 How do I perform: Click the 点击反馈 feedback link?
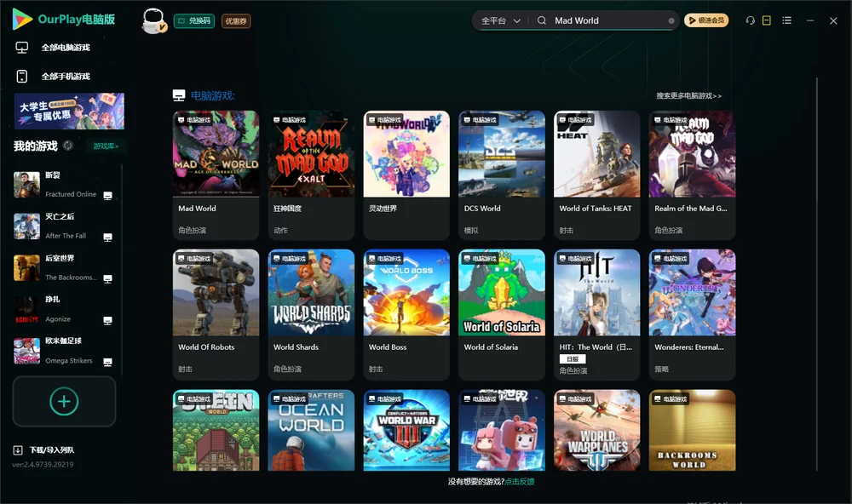tap(520, 482)
